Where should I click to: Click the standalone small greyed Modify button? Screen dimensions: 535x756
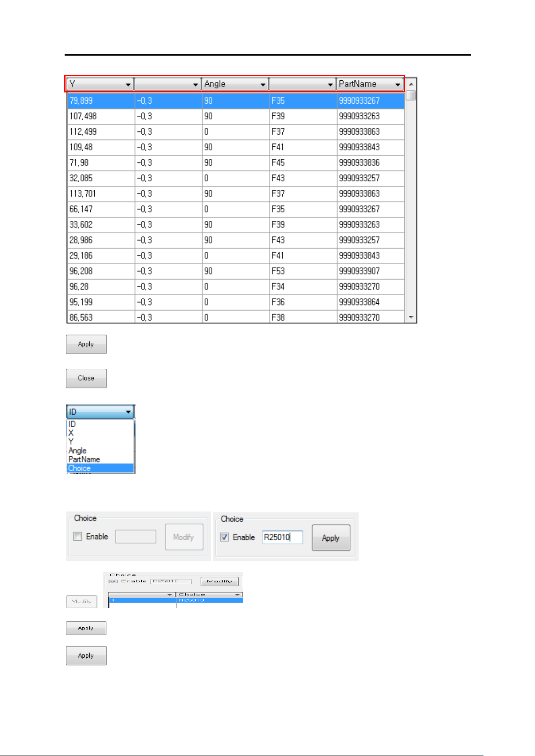(82, 601)
